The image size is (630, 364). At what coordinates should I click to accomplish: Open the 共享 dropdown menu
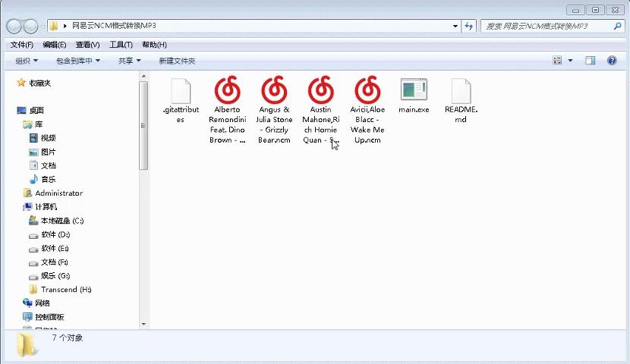click(129, 61)
